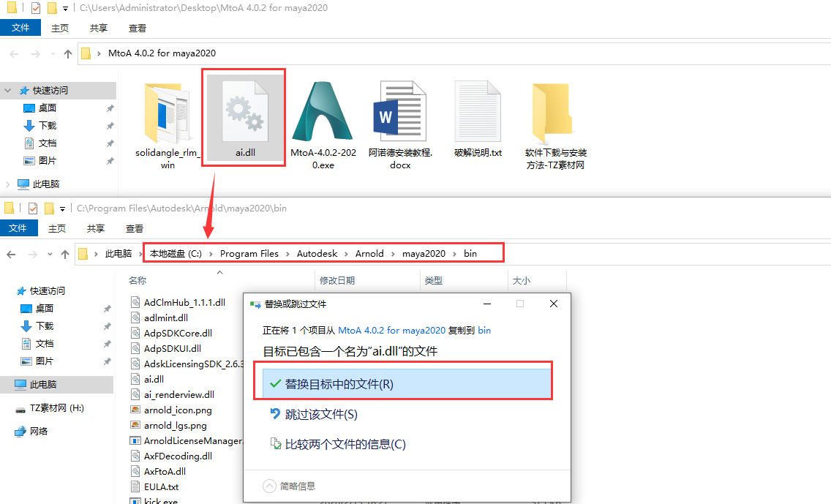Open recent locations dropdown in top window
Viewport: 831px width, 504px height.
click(53, 53)
